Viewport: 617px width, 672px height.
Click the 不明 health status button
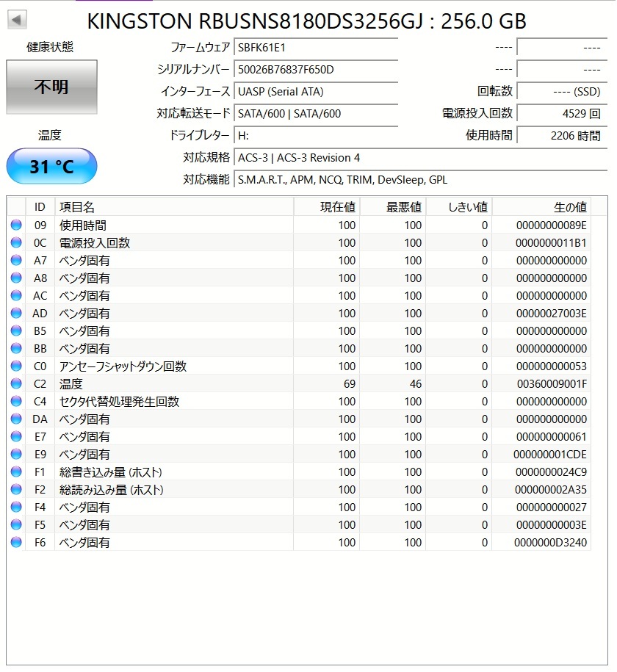(x=51, y=87)
